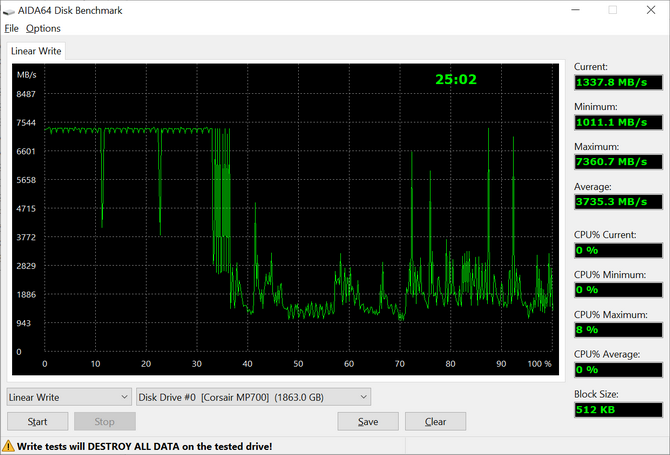Click the elapsed time 25:02 on graph
The image size is (670, 455).
[x=456, y=79]
